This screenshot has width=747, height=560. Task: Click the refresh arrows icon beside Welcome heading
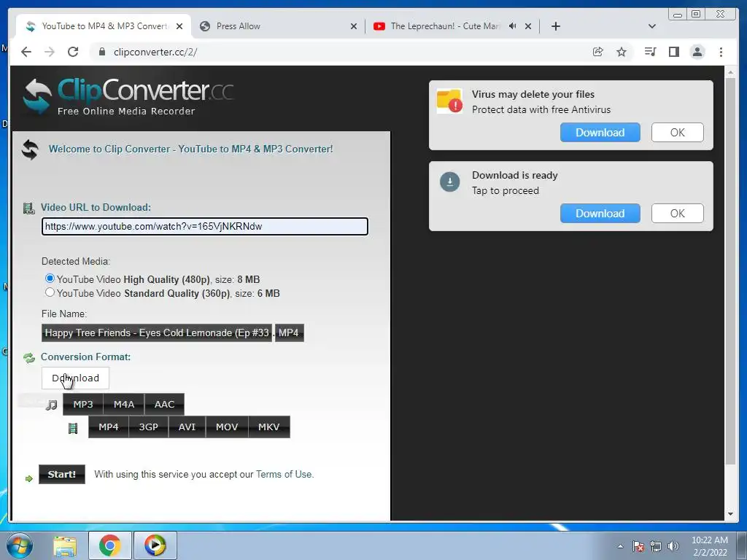coord(30,149)
